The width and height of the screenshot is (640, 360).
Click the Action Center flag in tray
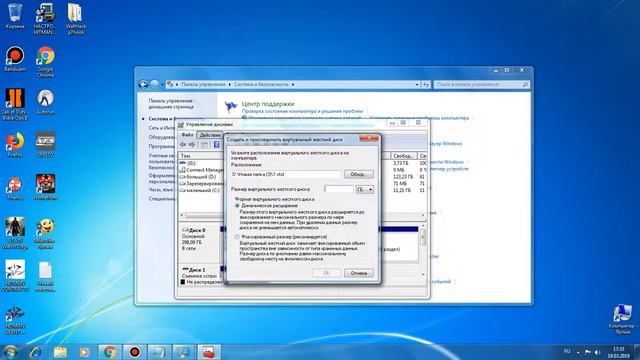(588, 352)
